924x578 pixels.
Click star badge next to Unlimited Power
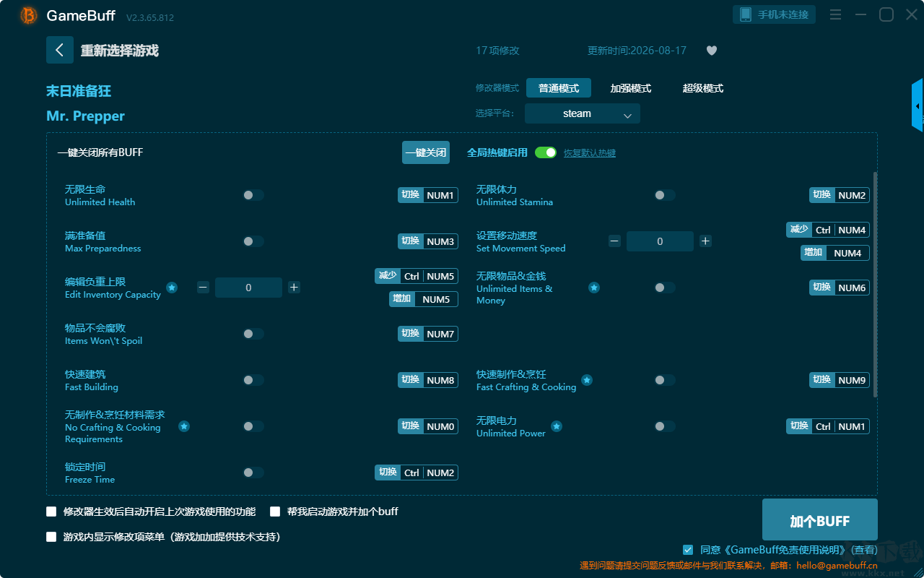coord(557,426)
